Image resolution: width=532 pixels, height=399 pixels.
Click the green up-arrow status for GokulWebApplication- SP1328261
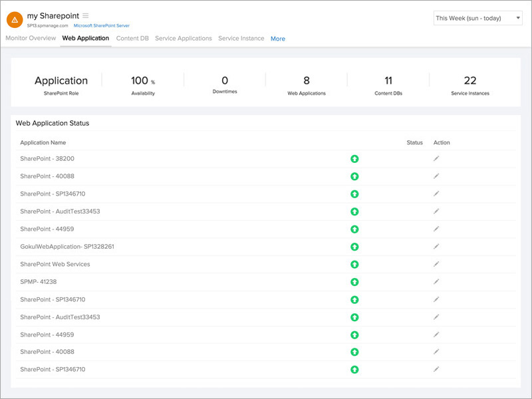[x=356, y=246]
